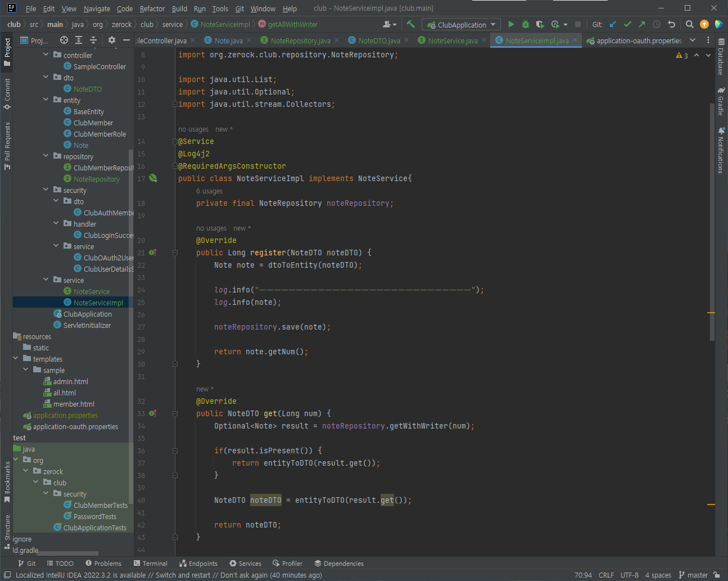This screenshot has height=581, width=728.
Task: Collapse all in Project panel toolbar
Action: point(93,40)
